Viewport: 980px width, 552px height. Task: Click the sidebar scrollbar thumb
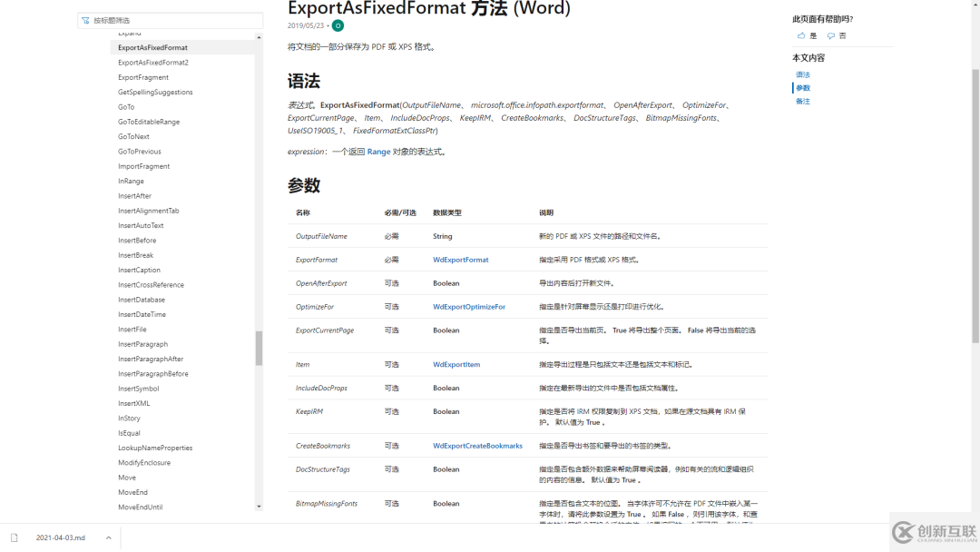click(x=259, y=349)
